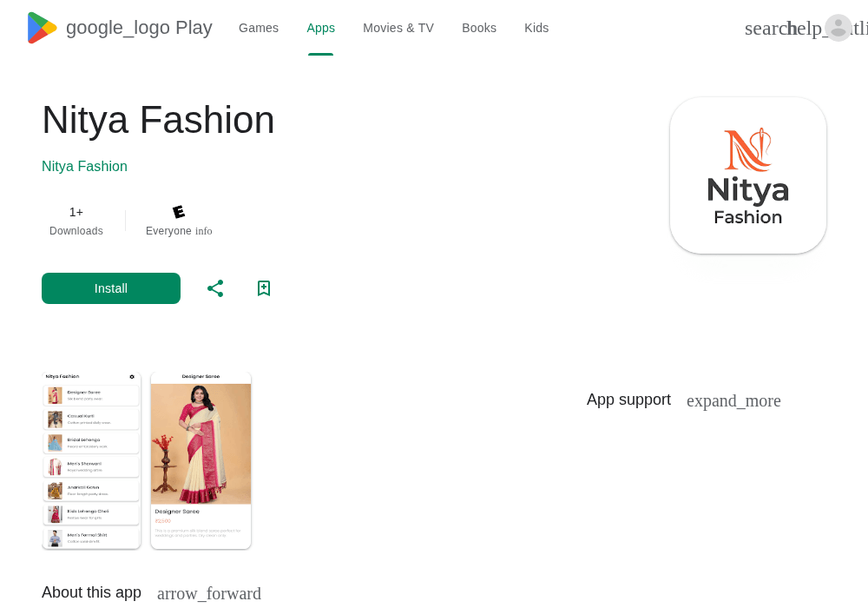Click the 1+ Downloads text
This screenshot has height=608, width=868.
tap(76, 221)
